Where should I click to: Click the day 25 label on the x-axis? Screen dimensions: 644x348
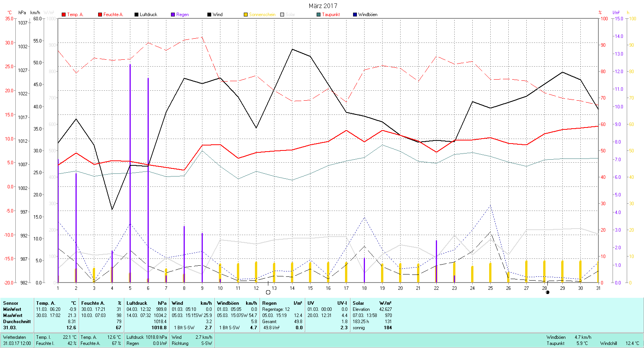click(x=490, y=288)
